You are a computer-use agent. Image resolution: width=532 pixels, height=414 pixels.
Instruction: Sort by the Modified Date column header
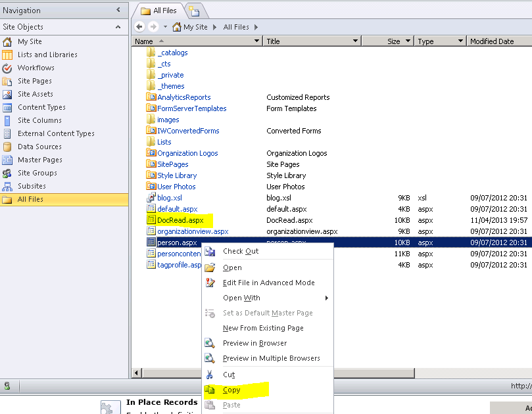(492, 41)
